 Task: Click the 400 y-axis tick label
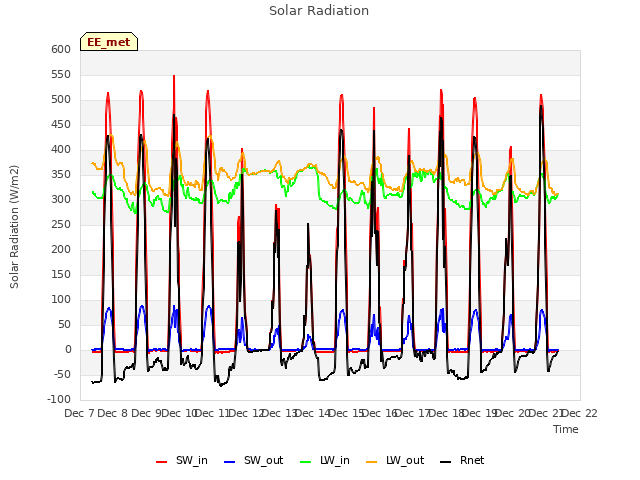61,149
